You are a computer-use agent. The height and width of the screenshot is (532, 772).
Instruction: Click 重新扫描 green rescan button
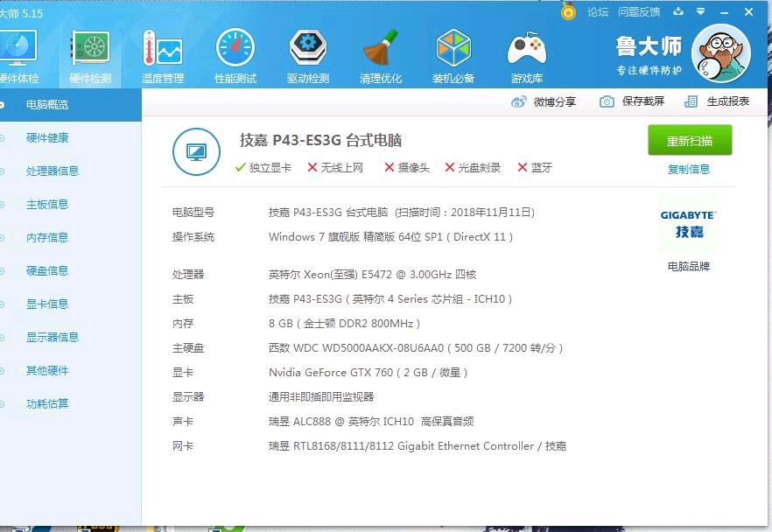[x=690, y=140]
